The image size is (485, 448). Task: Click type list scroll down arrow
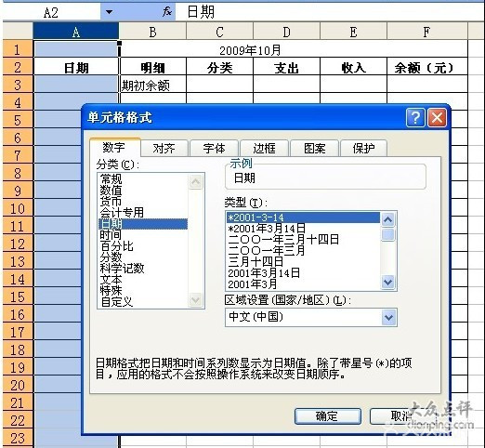pyautogui.click(x=388, y=282)
